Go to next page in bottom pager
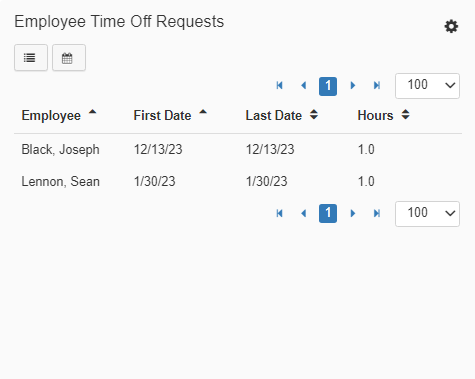The image size is (475, 379). coord(353,213)
